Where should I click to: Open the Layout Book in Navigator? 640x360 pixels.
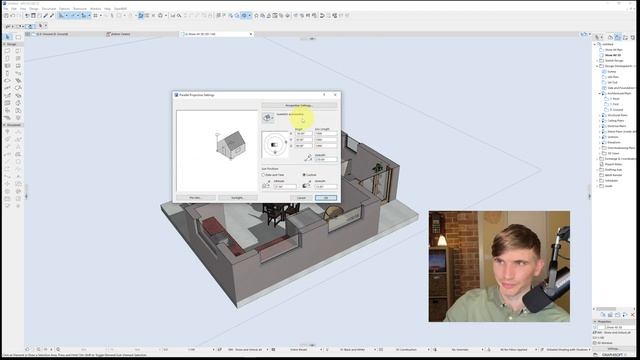click(625, 37)
